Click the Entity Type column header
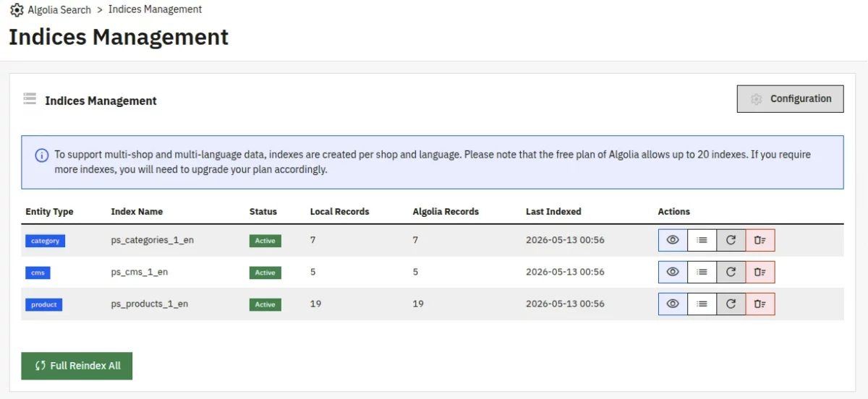Image resolution: width=868 pixels, height=399 pixels. click(x=49, y=212)
